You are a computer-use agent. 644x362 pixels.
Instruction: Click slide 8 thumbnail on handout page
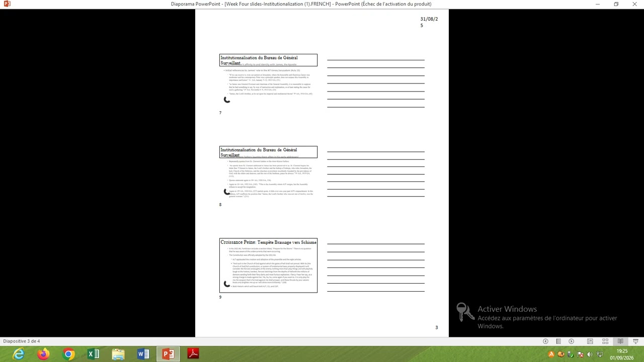coord(268,173)
